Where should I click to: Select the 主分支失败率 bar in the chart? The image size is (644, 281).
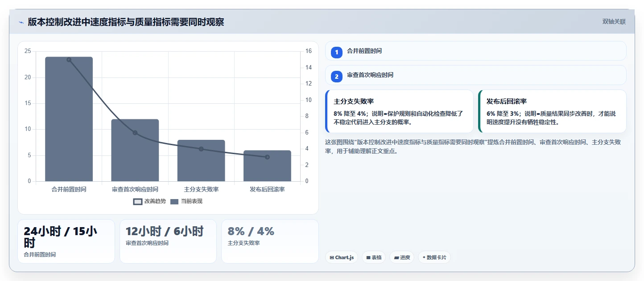201,160
